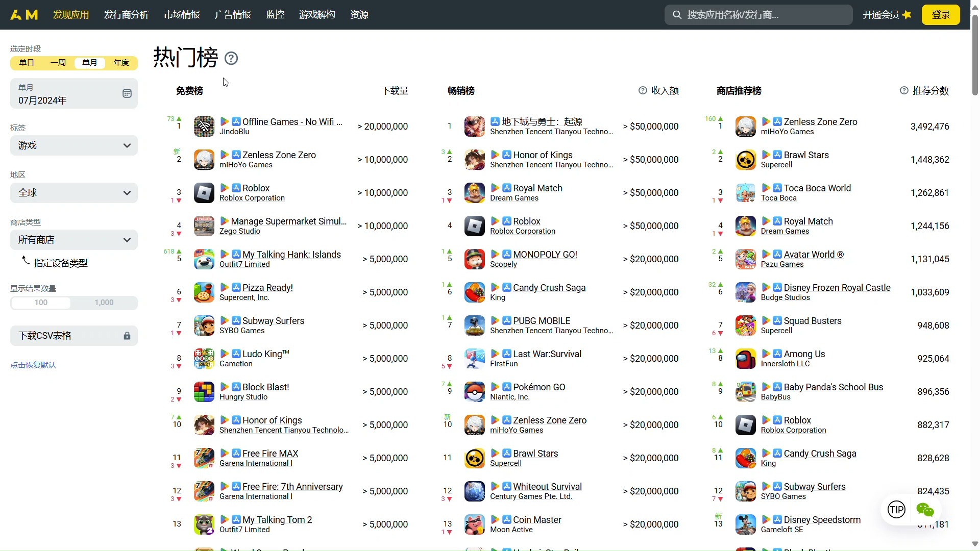Select 年度 time period
The width and height of the screenshot is (980, 551).
tap(121, 63)
